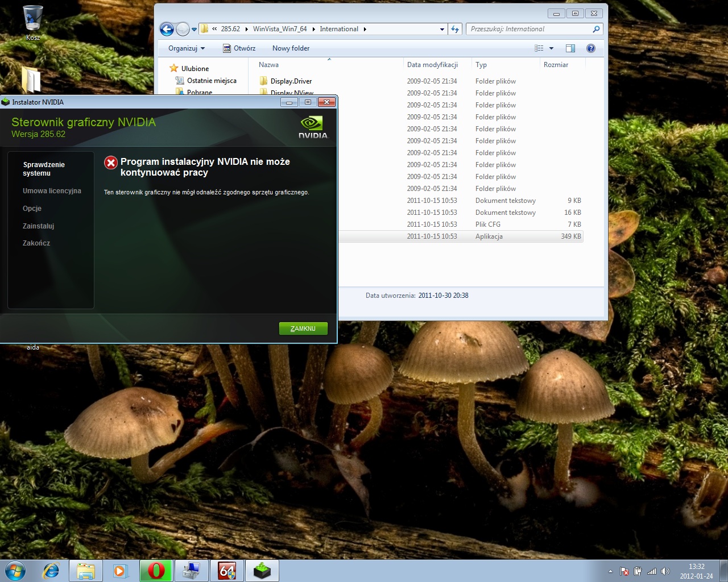Click the ZAMKNIJ button in NVIDIA installer
Image resolution: width=728 pixels, height=582 pixels.
(x=303, y=329)
